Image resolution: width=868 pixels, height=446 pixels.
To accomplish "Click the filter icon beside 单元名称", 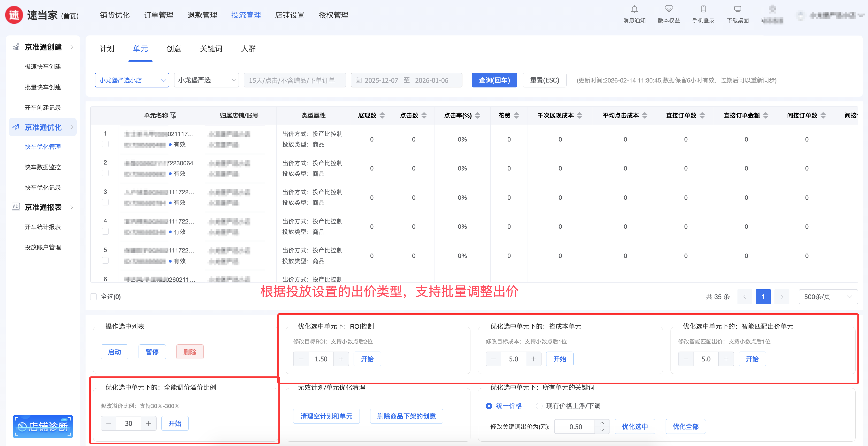I will (x=173, y=115).
